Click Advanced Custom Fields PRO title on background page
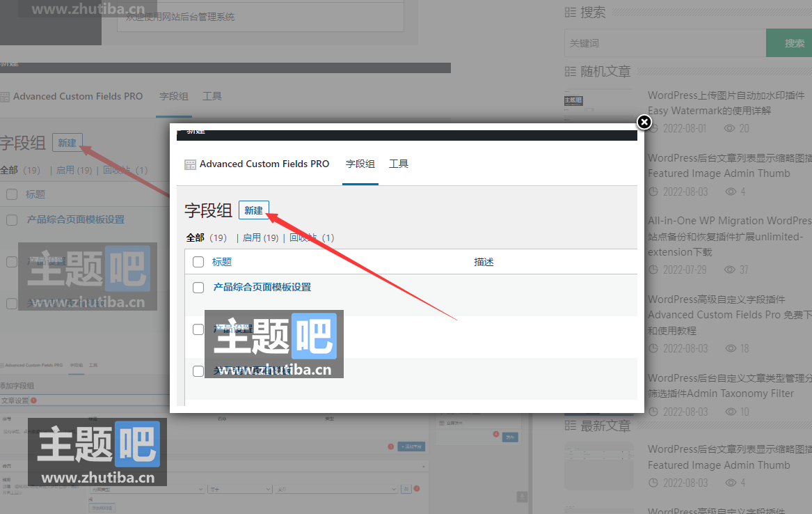This screenshot has height=514, width=812. tap(78, 96)
